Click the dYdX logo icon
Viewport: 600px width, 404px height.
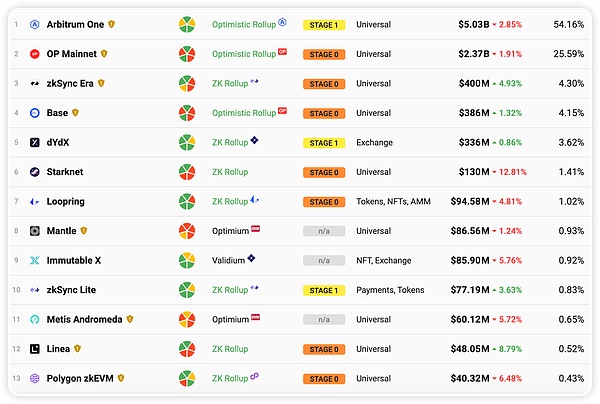pos(35,142)
